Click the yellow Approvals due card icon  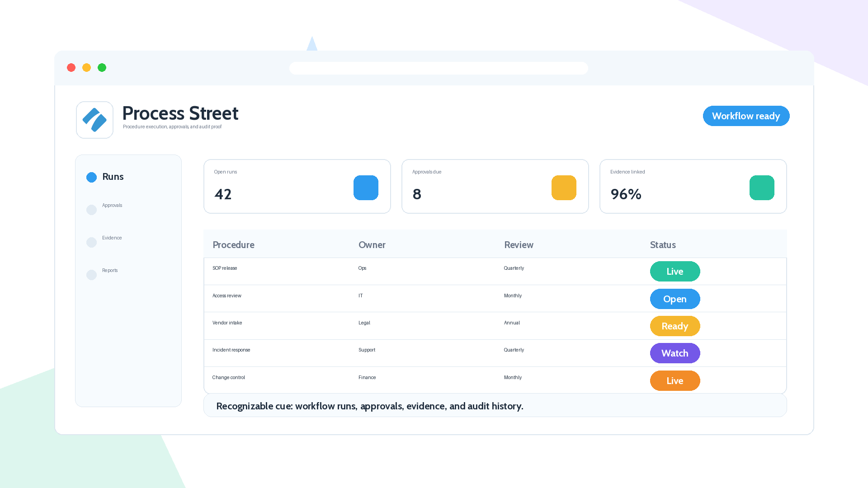pos(564,188)
